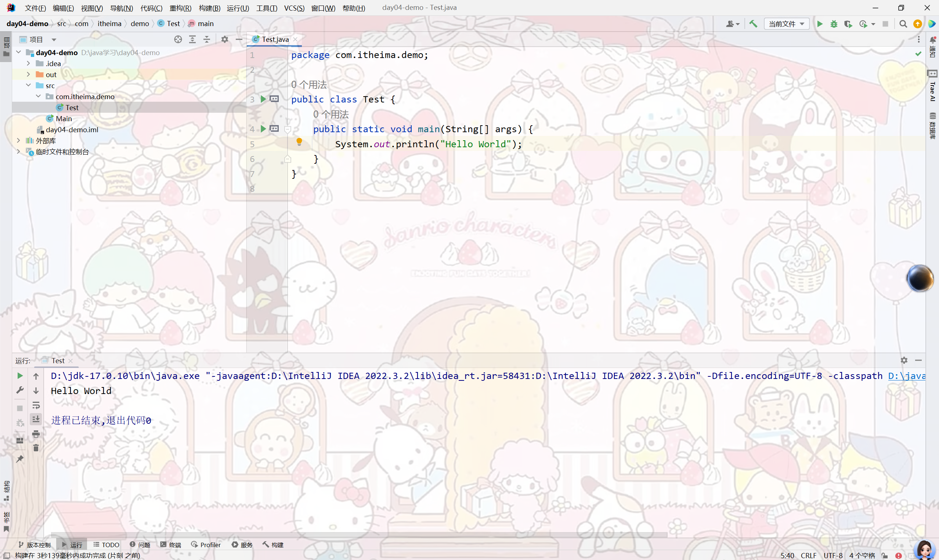Open 版本控制 tool window
This screenshot has width=939, height=560.
(35, 545)
